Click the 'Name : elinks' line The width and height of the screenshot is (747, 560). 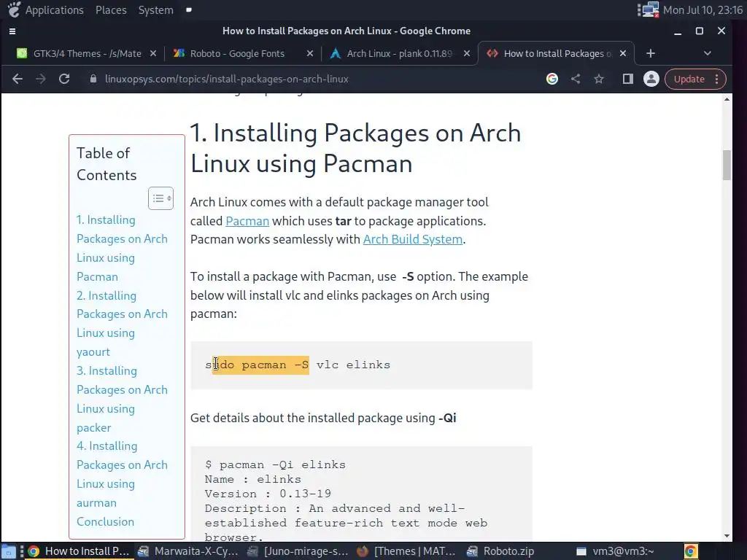click(x=253, y=480)
